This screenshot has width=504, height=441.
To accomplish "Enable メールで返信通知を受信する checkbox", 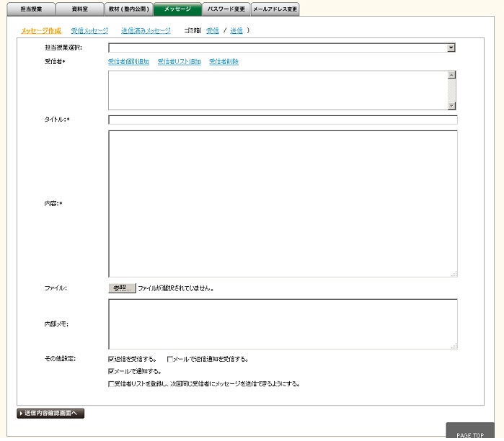I will tap(170, 359).
